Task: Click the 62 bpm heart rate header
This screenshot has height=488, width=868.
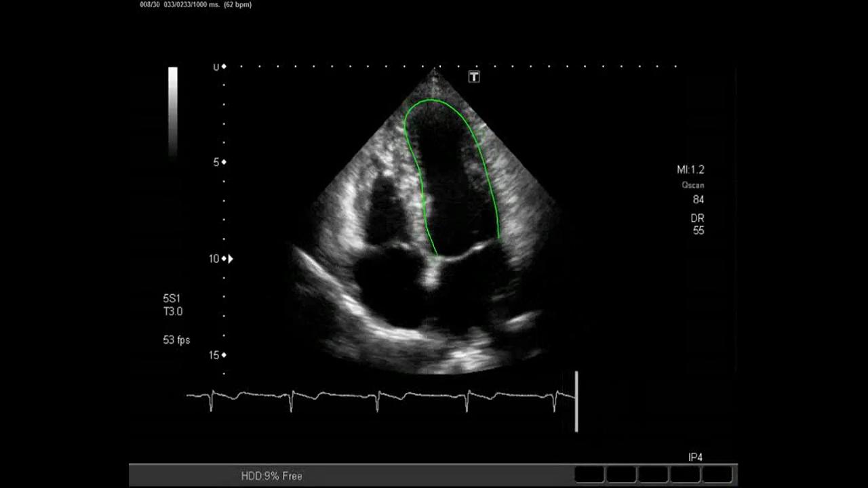Action: 238,5
